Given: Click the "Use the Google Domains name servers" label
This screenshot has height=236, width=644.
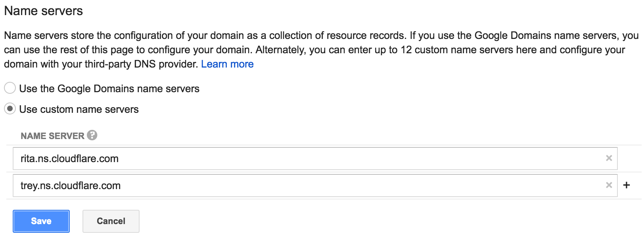Looking at the screenshot, I should pyautogui.click(x=109, y=88).
